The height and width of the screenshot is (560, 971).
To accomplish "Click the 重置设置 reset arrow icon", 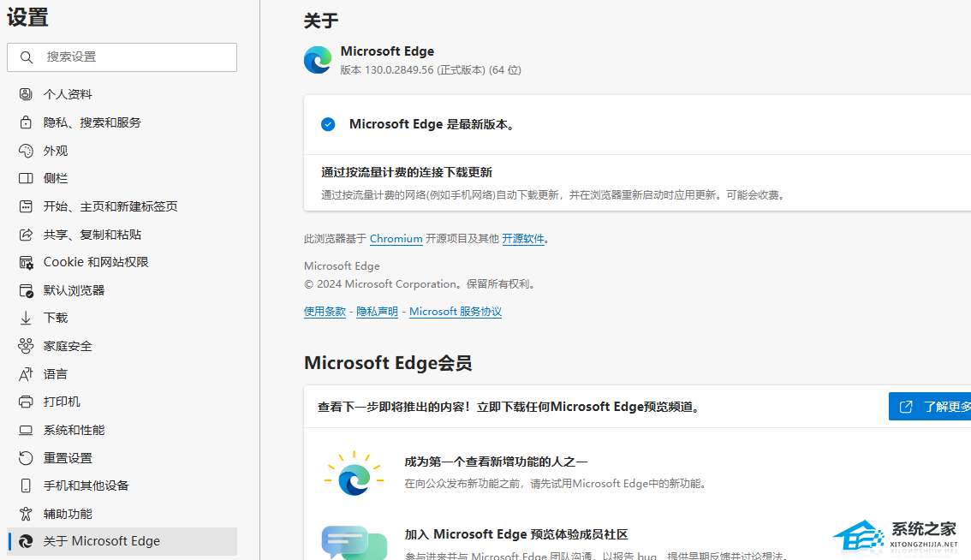I will click(26, 458).
